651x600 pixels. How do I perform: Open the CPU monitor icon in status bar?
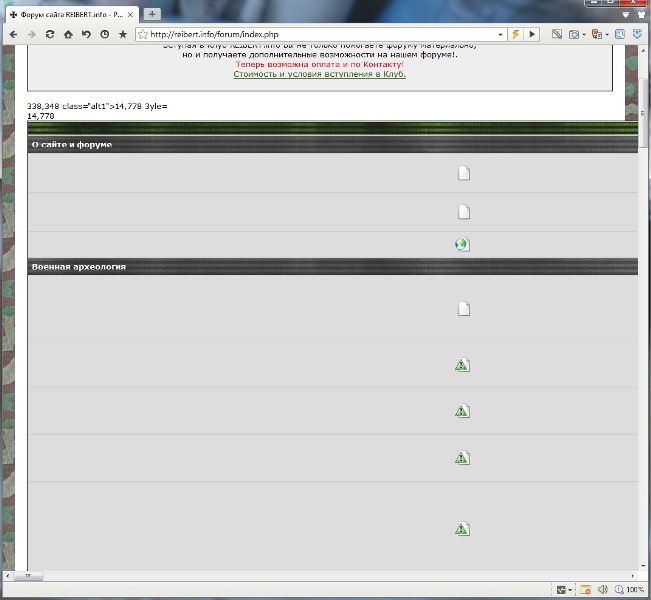561,590
